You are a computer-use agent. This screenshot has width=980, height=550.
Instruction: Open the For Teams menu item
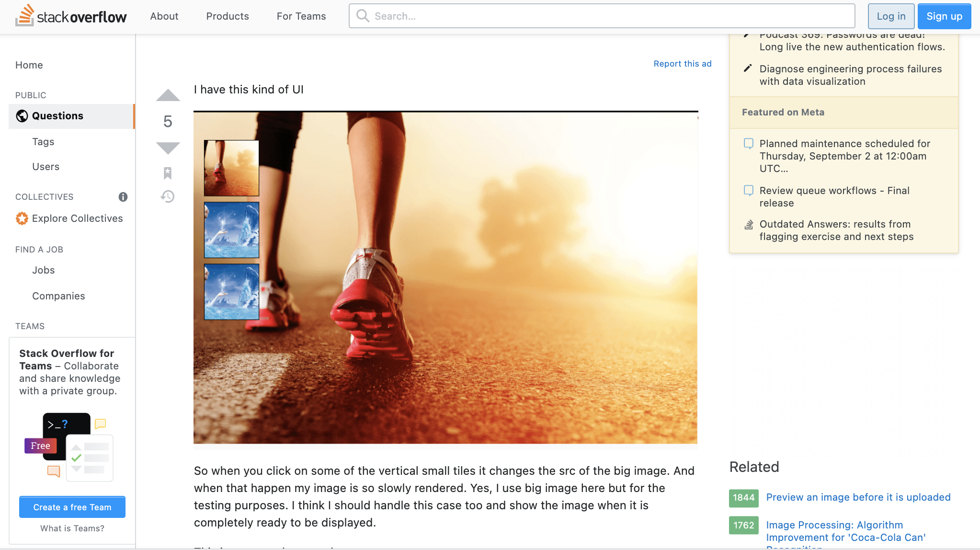pos(301,16)
